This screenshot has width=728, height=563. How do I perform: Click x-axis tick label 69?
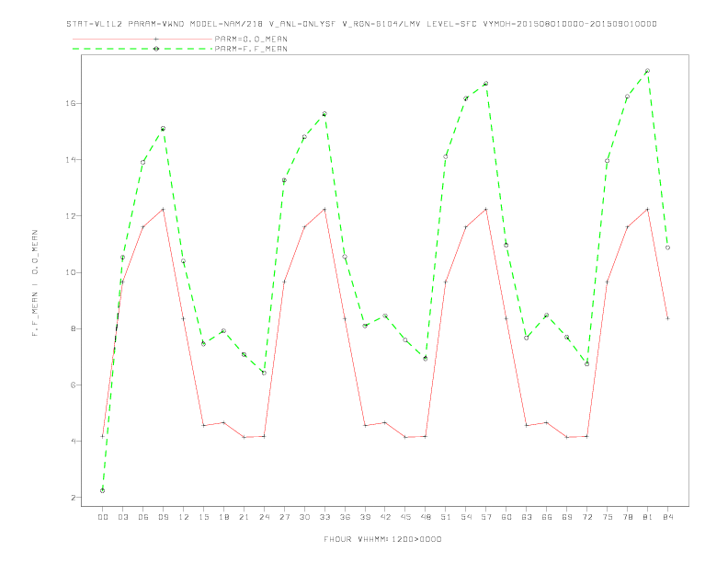point(567,517)
